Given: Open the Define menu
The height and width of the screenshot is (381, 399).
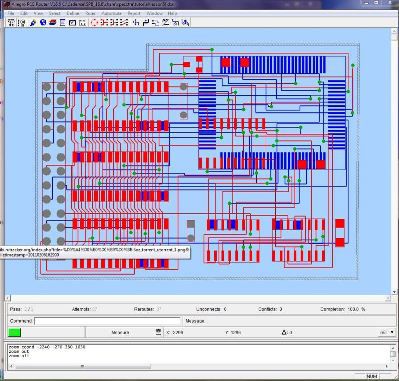Looking at the screenshot, I should coord(73,13).
